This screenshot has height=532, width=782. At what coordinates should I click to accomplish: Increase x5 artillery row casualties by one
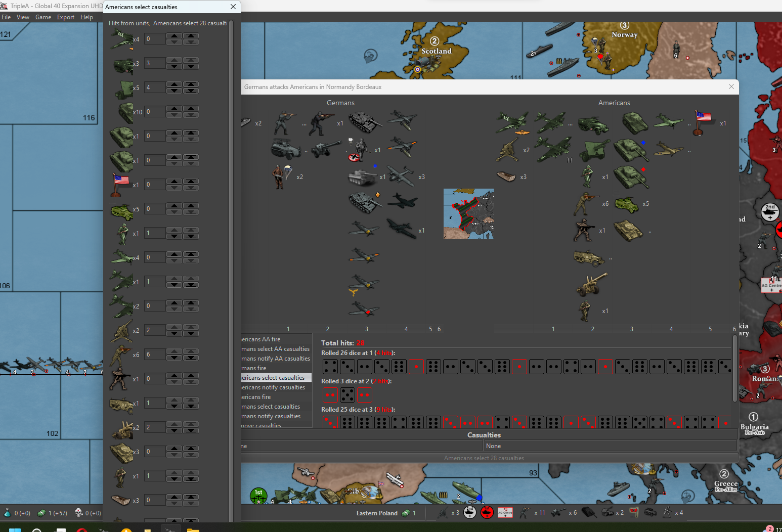click(x=174, y=84)
